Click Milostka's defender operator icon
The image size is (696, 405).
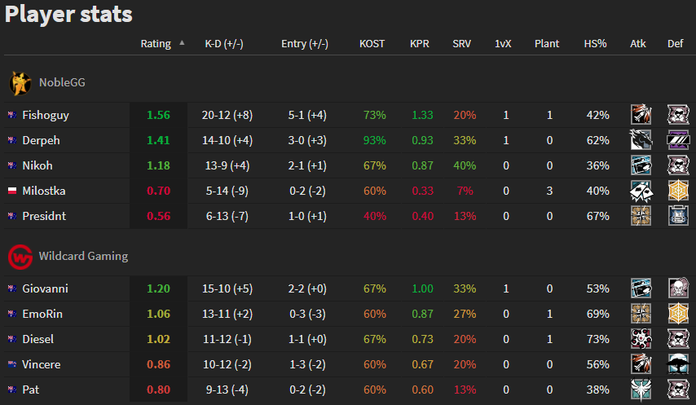tap(678, 191)
